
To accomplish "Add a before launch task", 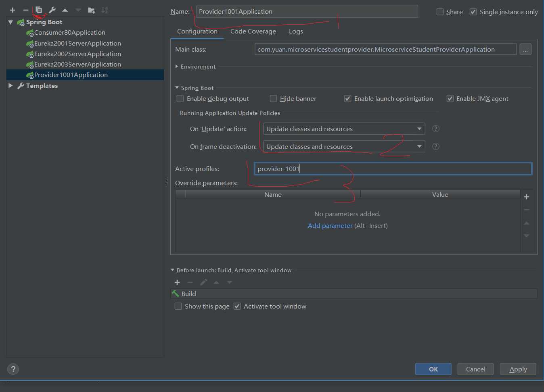I will [177, 282].
